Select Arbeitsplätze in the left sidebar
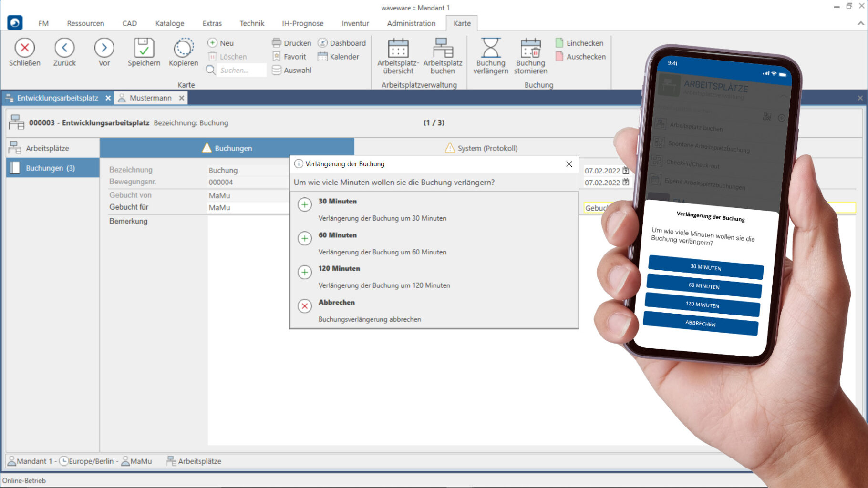Viewport: 868px width, 488px height. (47, 148)
